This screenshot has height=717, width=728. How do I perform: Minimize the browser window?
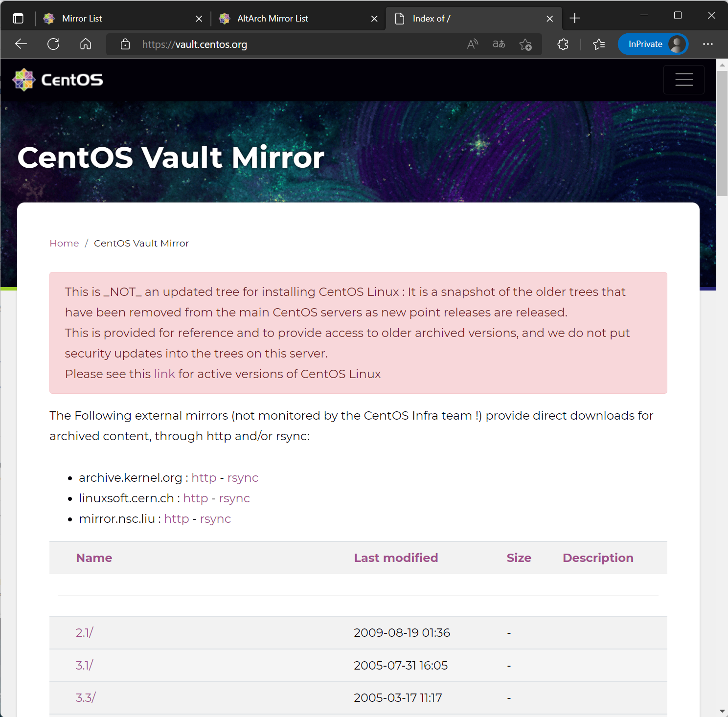pyautogui.click(x=644, y=15)
